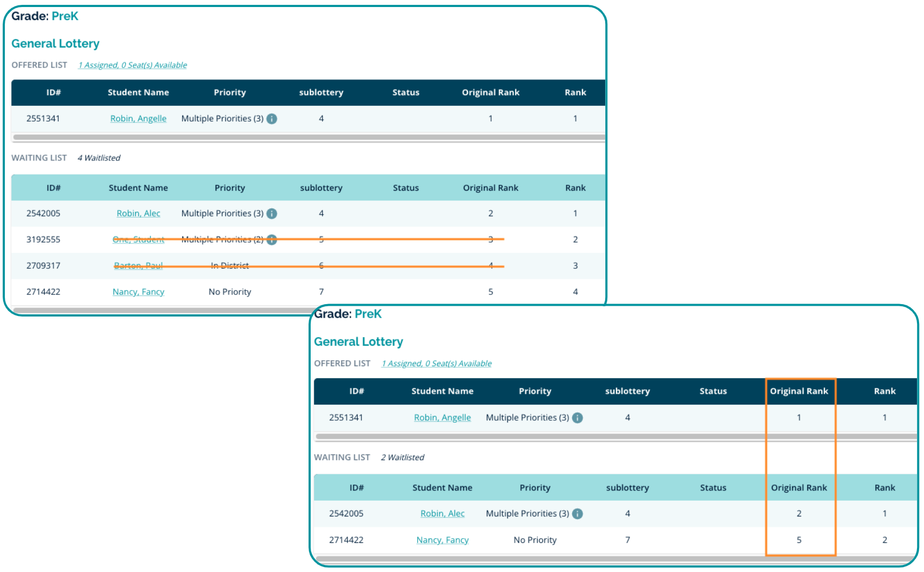The height and width of the screenshot is (572, 924).
Task: Click the highlighted Original Rank header in 2-waitlisted table
Action: point(799,488)
